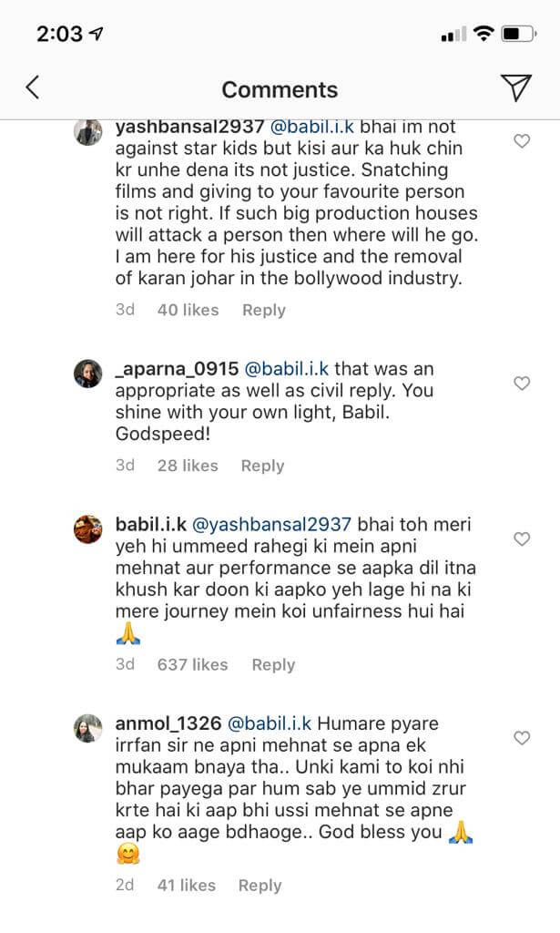Reply to yashbansal2937's comment
Screen dimensions: 560x933
pos(264,310)
